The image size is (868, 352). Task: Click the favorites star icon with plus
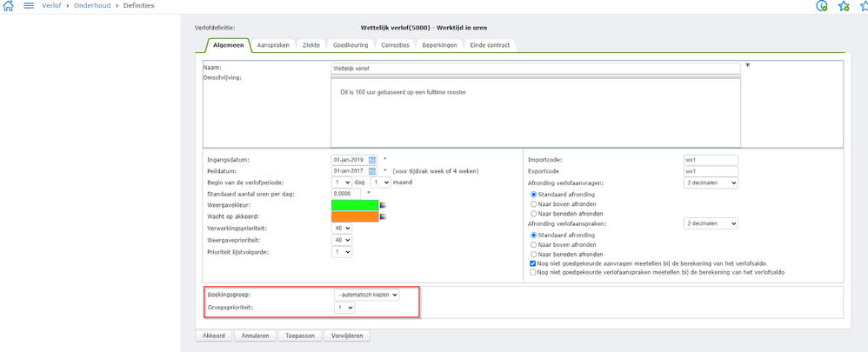coord(844,6)
